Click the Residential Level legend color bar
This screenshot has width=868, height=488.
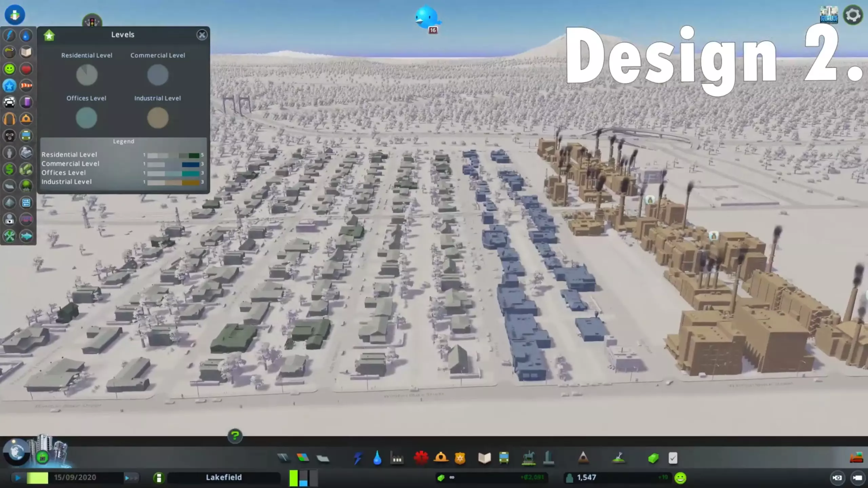tap(173, 155)
